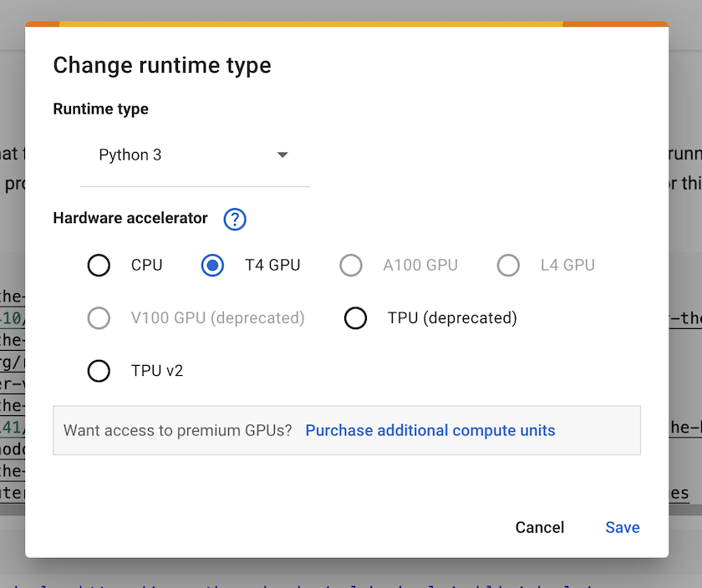
Task: Expand the runtime type selector
Action: [x=195, y=155]
